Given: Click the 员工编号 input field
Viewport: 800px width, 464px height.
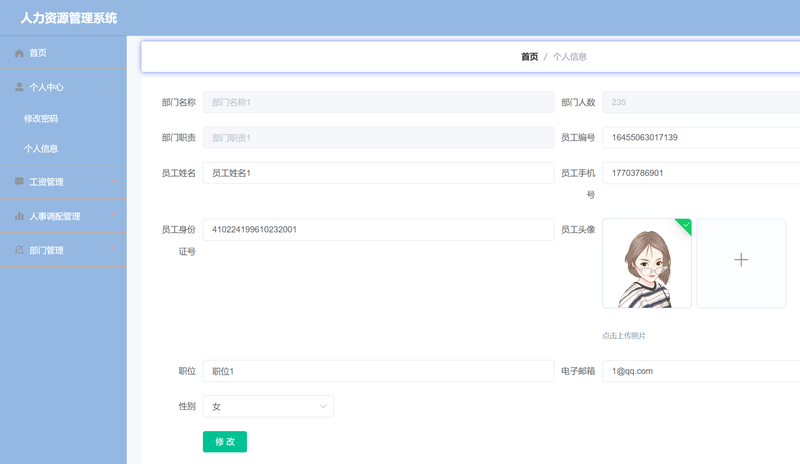Looking at the screenshot, I should click(x=701, y=137).
